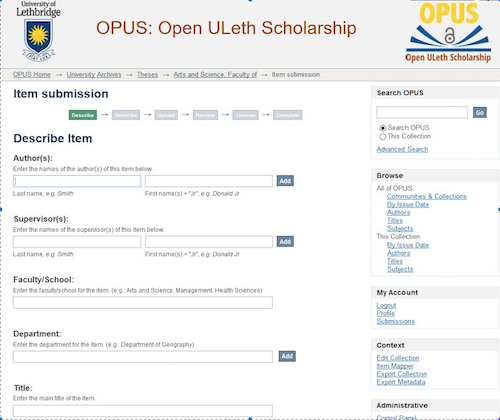Jump to the Upload step
This screenshot has width=500, height=420.
(x=166, y=115)
